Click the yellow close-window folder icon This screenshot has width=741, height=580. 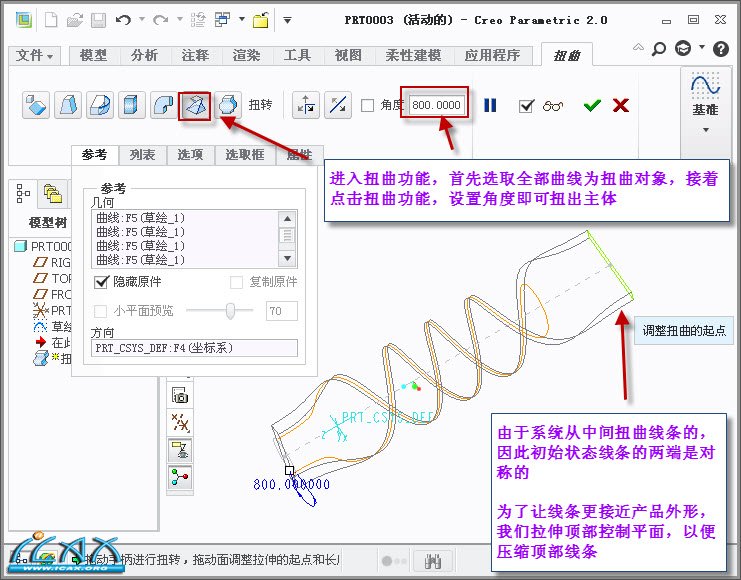(x=260, y=20)
